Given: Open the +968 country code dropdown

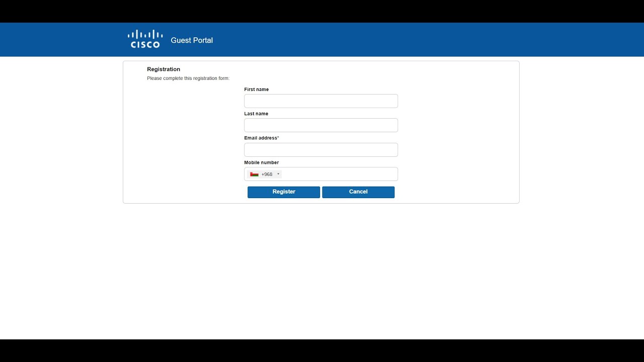Looking at the screenshot, I should pyautogui.click(x=265, y=174).
